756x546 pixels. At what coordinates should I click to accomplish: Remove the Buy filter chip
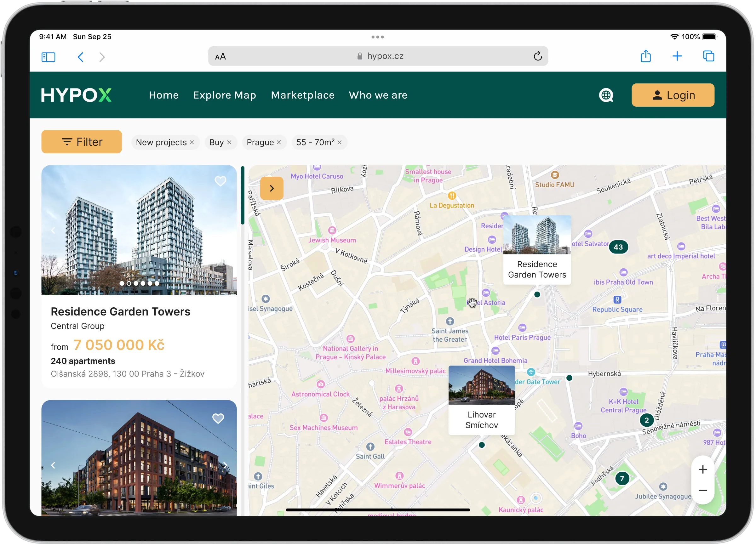[x=230, y=143]
